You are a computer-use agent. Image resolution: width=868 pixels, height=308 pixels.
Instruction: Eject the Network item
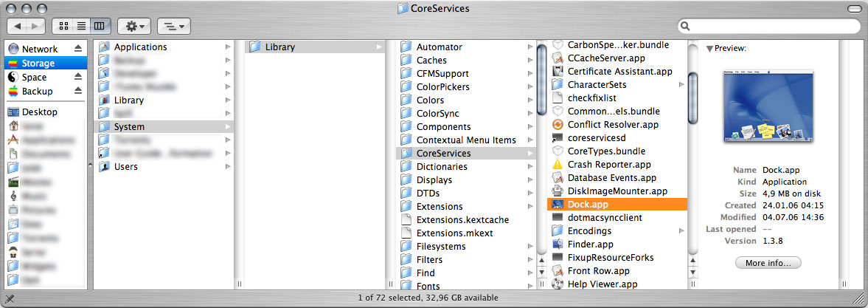(x=78, y=49)
